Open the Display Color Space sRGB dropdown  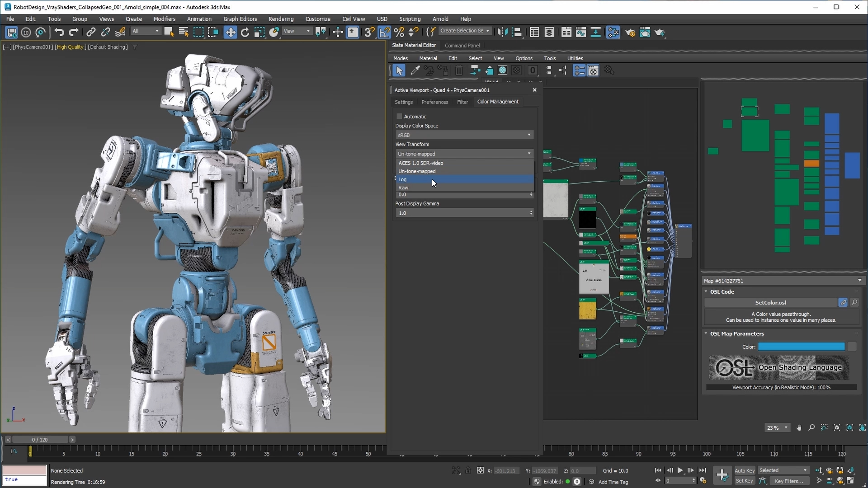click(464, 135)
